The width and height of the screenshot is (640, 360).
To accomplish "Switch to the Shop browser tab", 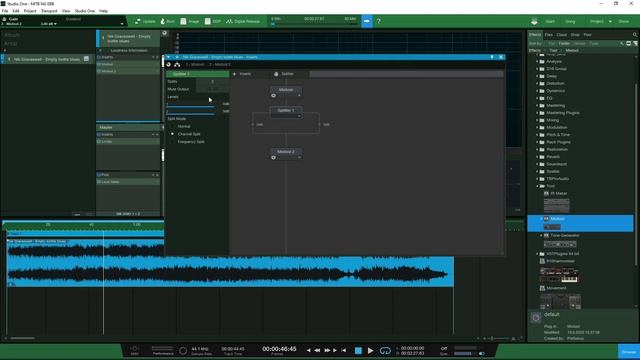I will (575, 35).
